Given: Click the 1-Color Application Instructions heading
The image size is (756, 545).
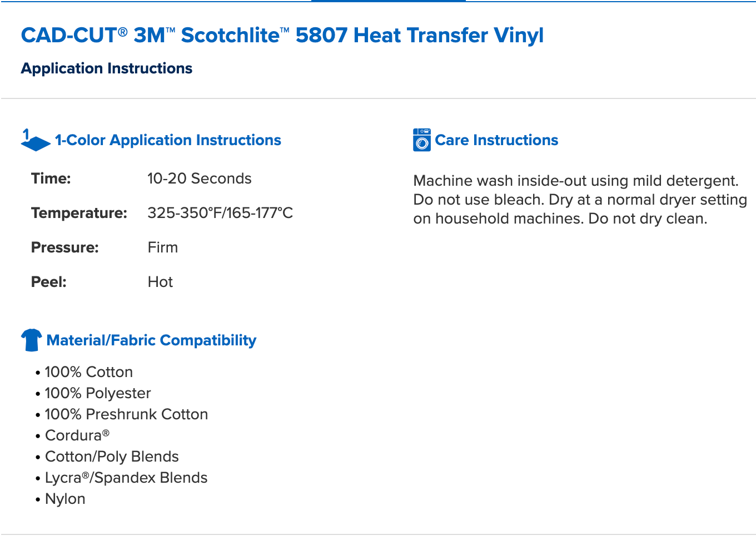Looking at the screenshot, I should [168, 140].
